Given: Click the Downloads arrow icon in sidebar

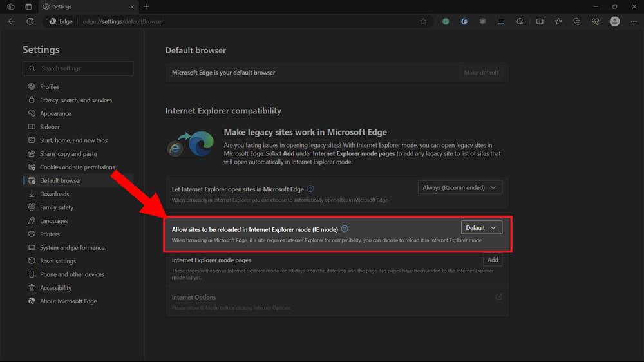Looking at the screenshot, I should (x=32, y=193).
